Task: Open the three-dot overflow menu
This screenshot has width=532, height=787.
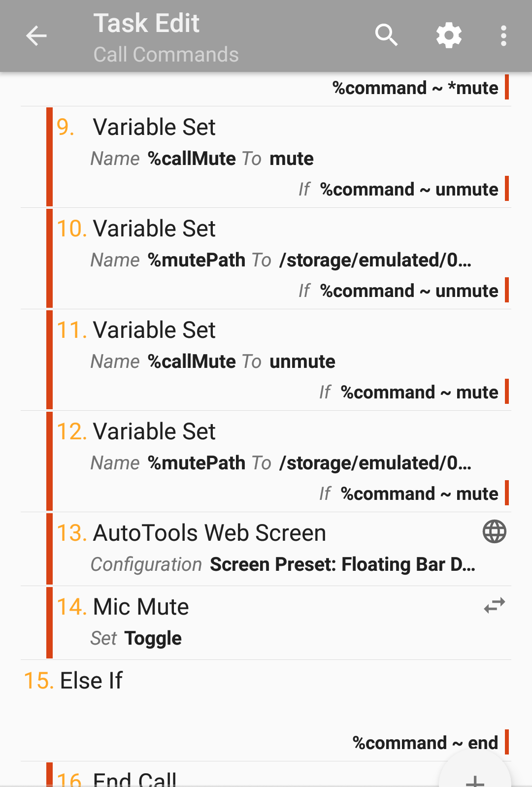Action: click(x=503, y=36)
